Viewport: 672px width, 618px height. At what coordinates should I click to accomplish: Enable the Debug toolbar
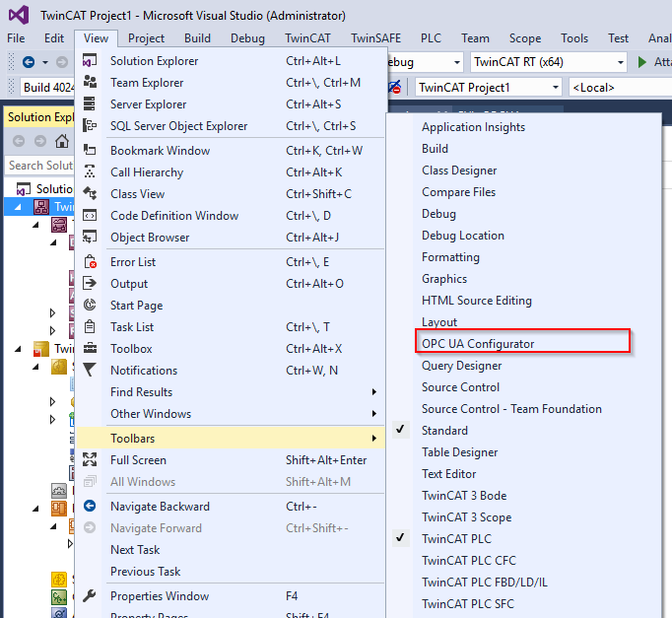[x=438, y=214]
